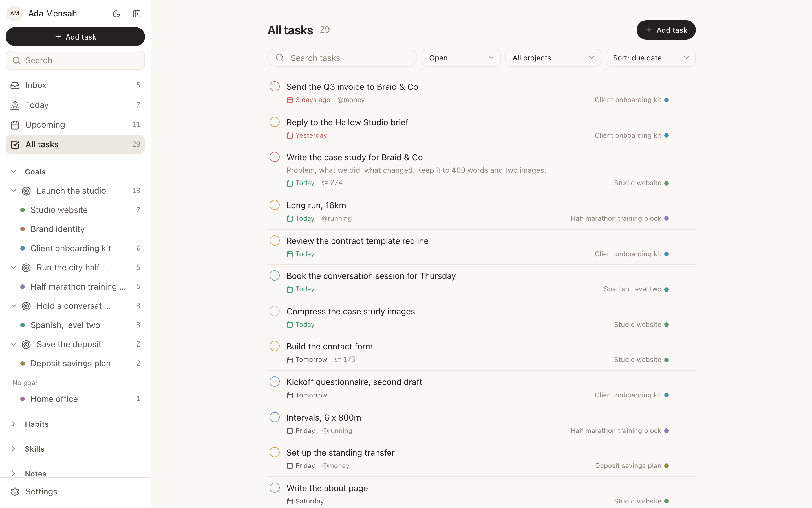Open Studio website project
The height and width of the screenshot is (508, 812).
click(x=75, y=210)
